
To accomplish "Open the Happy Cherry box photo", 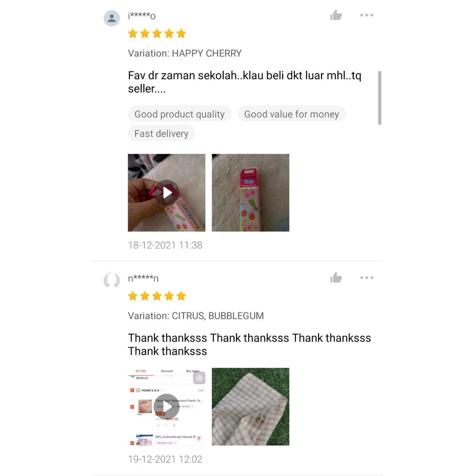I will [x=250, y=193].
